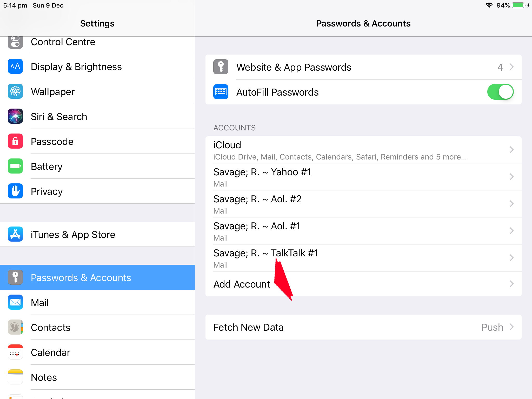Viewport: 532px width, 399px height.
Task: Open the iCloud account chevron
Action: click(511, 150)
